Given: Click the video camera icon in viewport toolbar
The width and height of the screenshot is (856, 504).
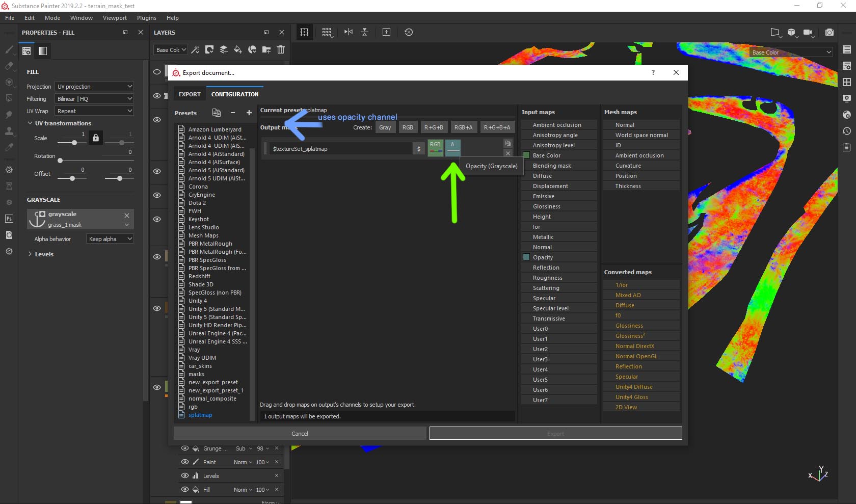Looking at the screenshot, I should point(808,32).
